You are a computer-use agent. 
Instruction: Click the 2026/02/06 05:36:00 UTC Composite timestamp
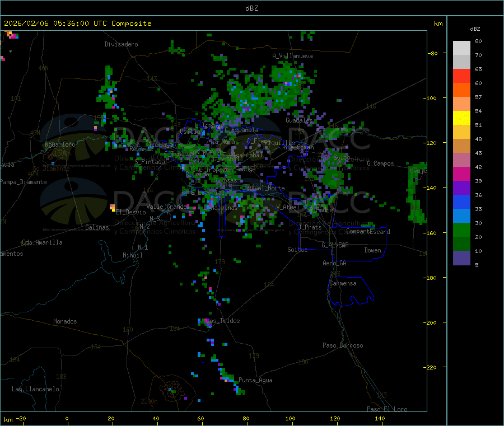[x=77, y=24]
